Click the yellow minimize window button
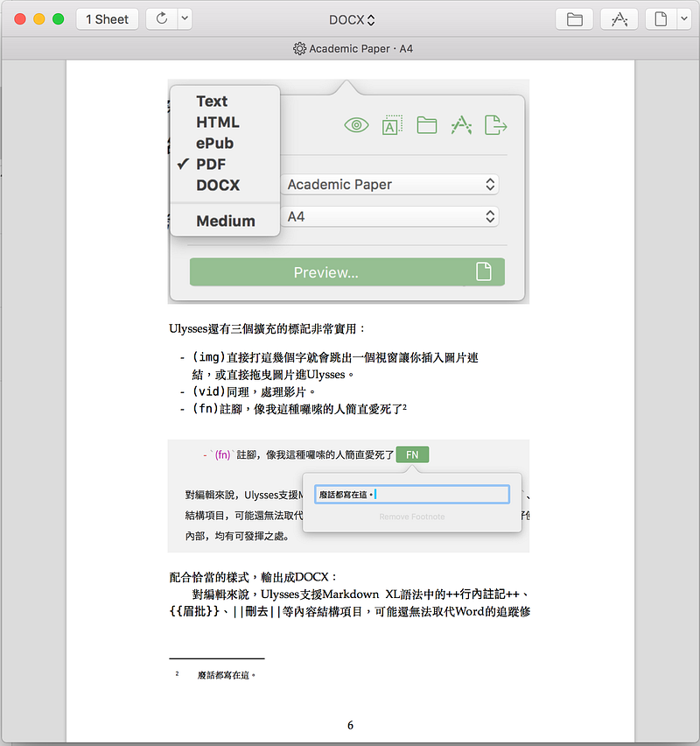Viewport: 700px width, 746px height. coord(39,19)
